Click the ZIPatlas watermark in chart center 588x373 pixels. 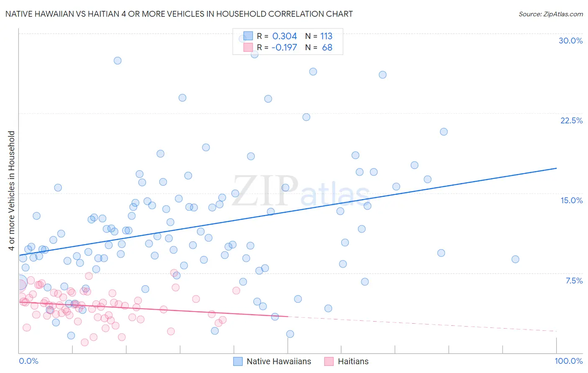301,191
